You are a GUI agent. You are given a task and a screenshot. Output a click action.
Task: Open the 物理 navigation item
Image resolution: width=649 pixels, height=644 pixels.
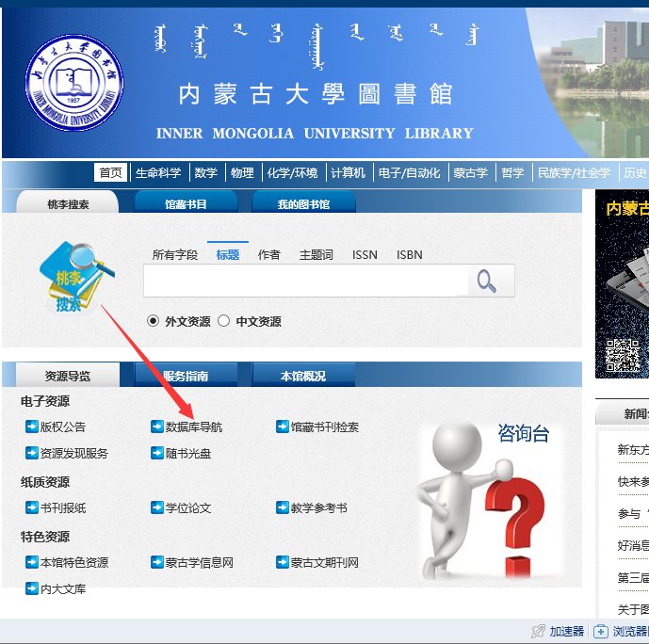pyautogui.click(x=242, y=172)
